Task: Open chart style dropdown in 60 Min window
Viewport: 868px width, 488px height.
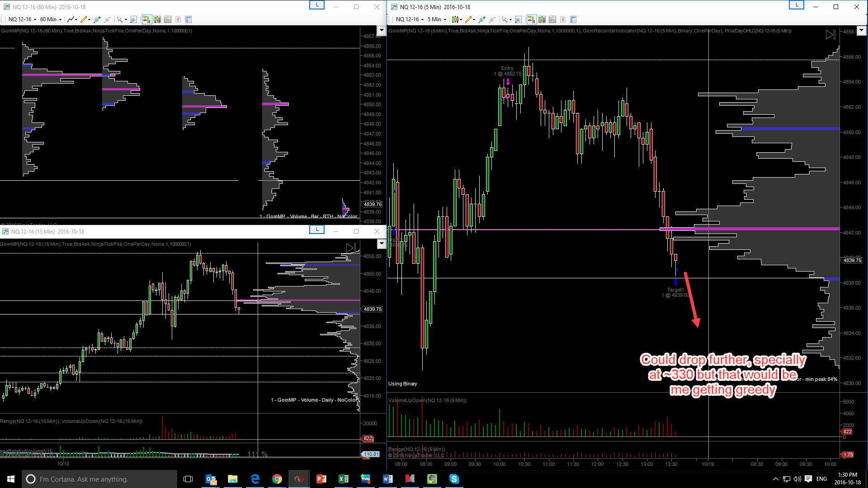Action: 72,19
